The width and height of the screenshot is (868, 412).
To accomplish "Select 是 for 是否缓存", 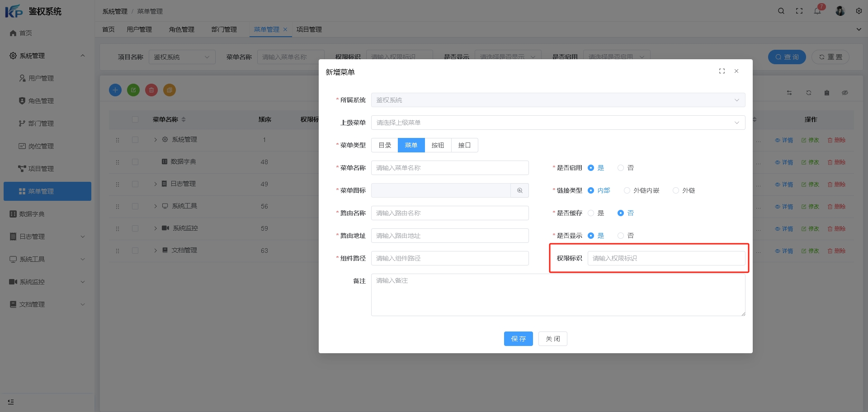I will pos(591,213).
